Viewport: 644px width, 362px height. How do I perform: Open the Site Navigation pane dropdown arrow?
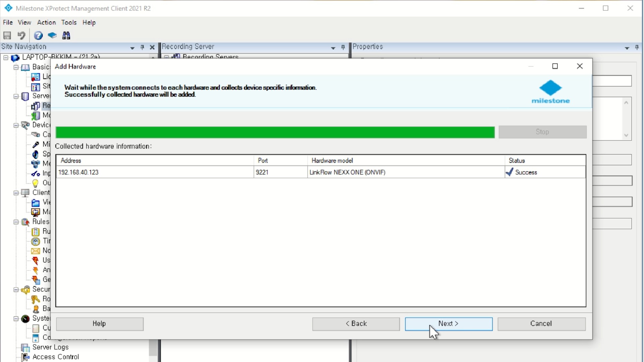132,48
